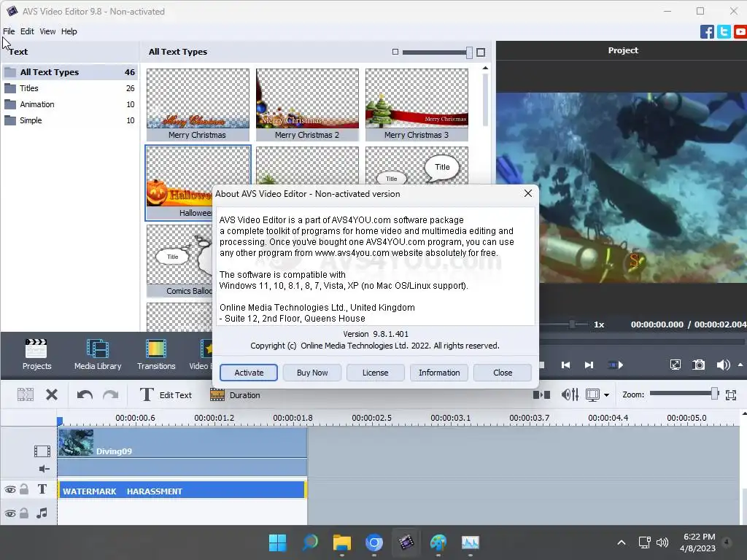The height and width of the screenshot is (560, 747).
Task: Take a snapshot with camera icon
Action: (698, 365)
